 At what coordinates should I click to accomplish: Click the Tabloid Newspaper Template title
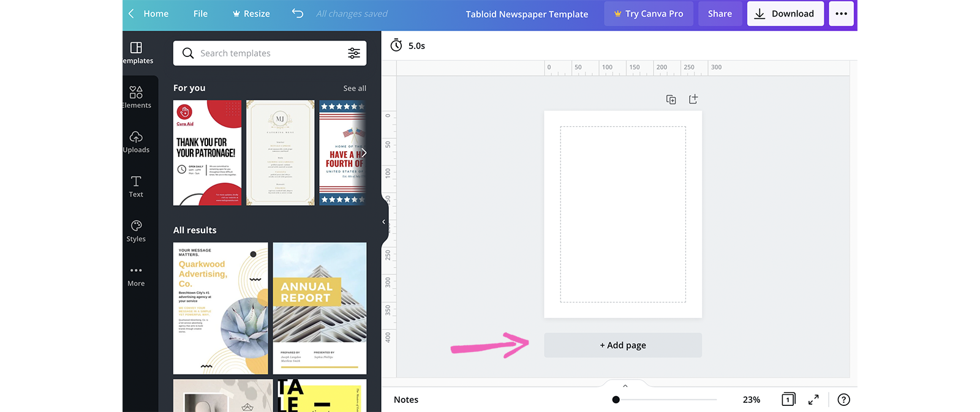point(527,14)
